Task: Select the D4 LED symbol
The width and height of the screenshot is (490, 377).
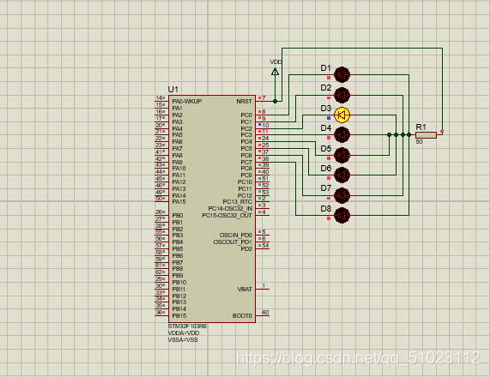Action: (x=342, y=135)
